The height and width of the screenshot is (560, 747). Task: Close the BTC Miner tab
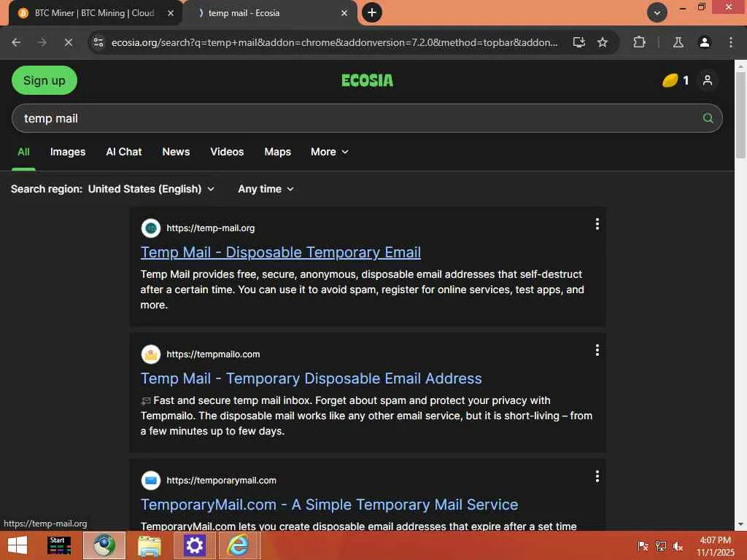(x=171, y=13)
